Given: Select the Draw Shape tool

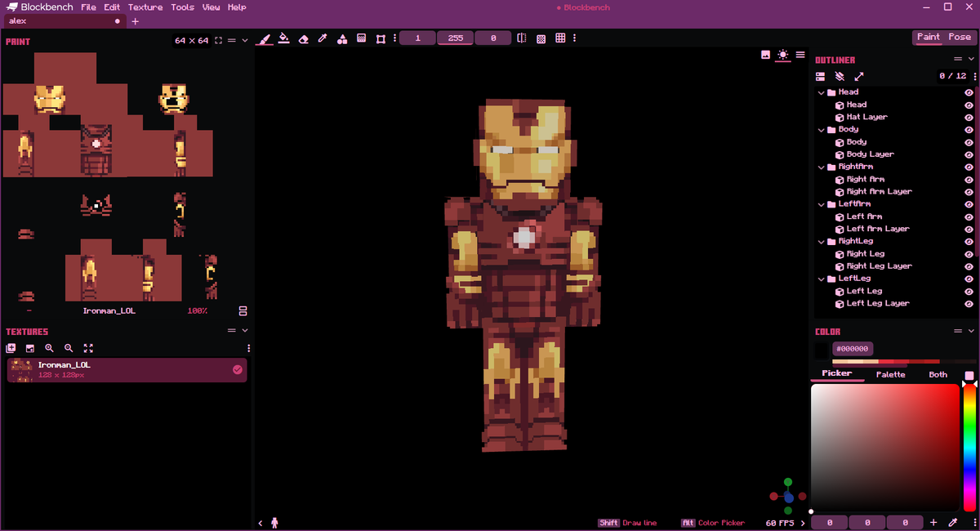Looking at the screenshot, I should pos(342,38).
